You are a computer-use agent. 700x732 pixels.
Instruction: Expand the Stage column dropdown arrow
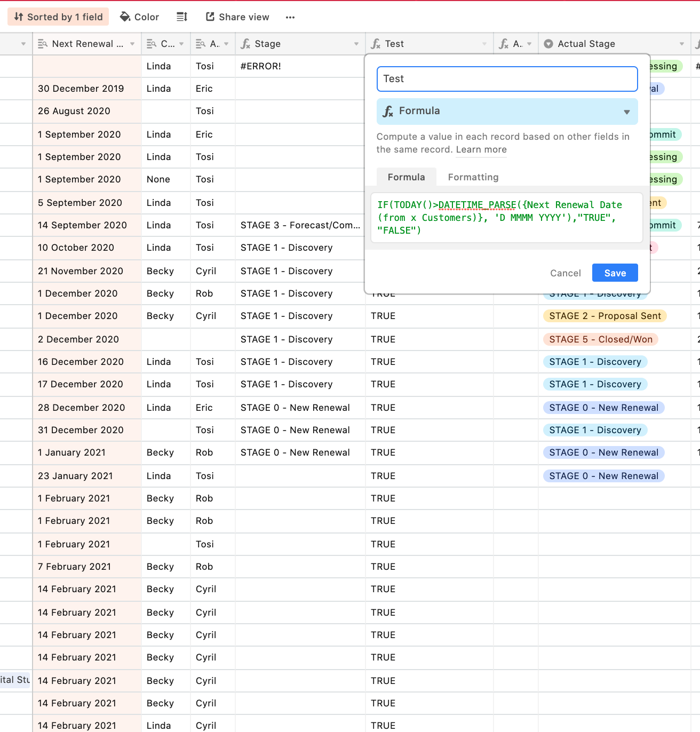(x=356, y=44)
